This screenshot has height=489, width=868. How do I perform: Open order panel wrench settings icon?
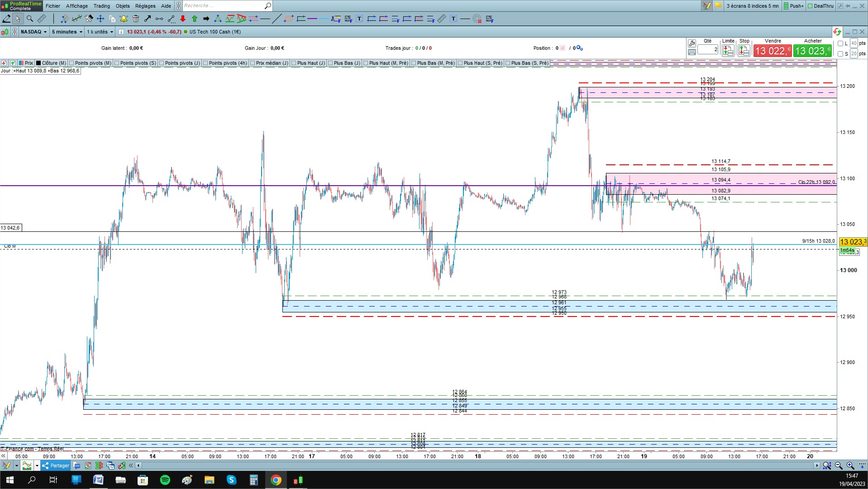(x=692, y=43)
